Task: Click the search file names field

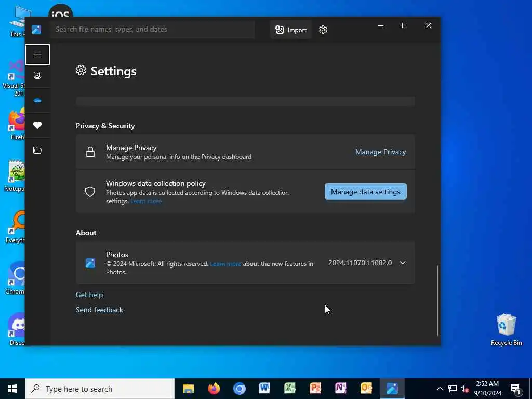Action: click(153, 30)
